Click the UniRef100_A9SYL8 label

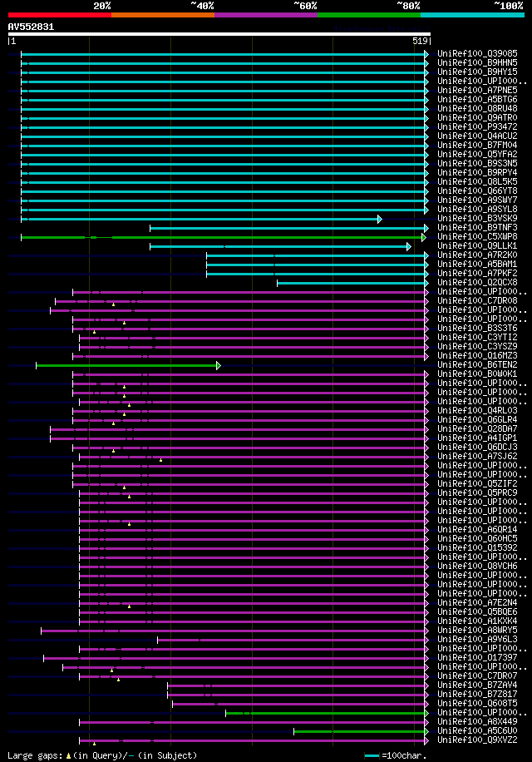click(x=477, y=209)
